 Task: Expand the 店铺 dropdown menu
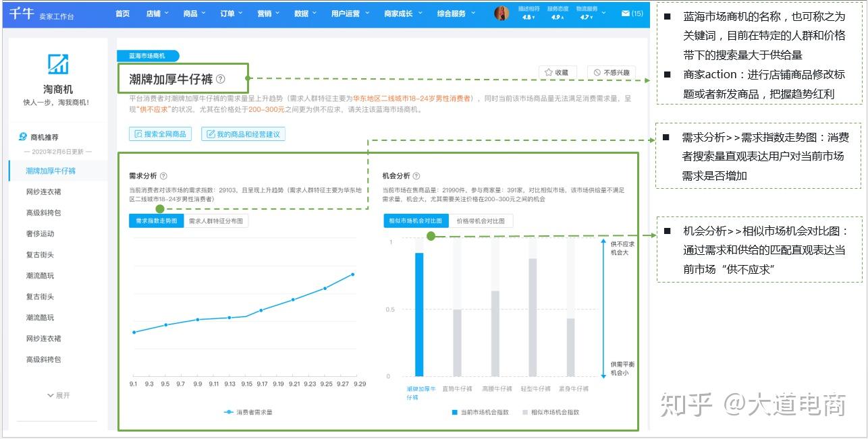pos(157,13)
